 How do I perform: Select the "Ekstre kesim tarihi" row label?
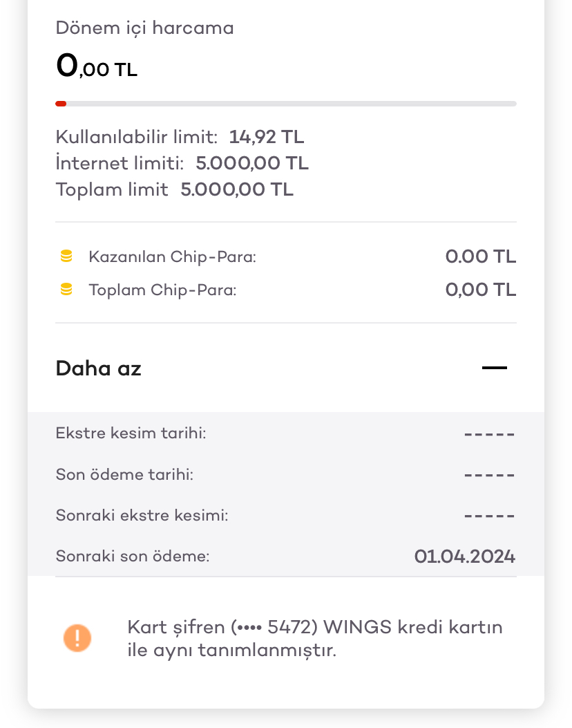tap(131, 434)
